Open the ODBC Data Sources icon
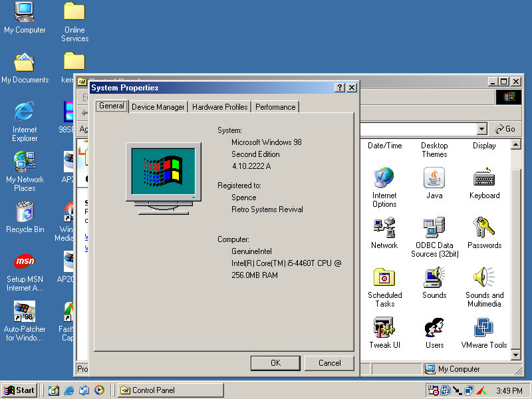This screenshot has height=399, width=532. coord(434,227)
